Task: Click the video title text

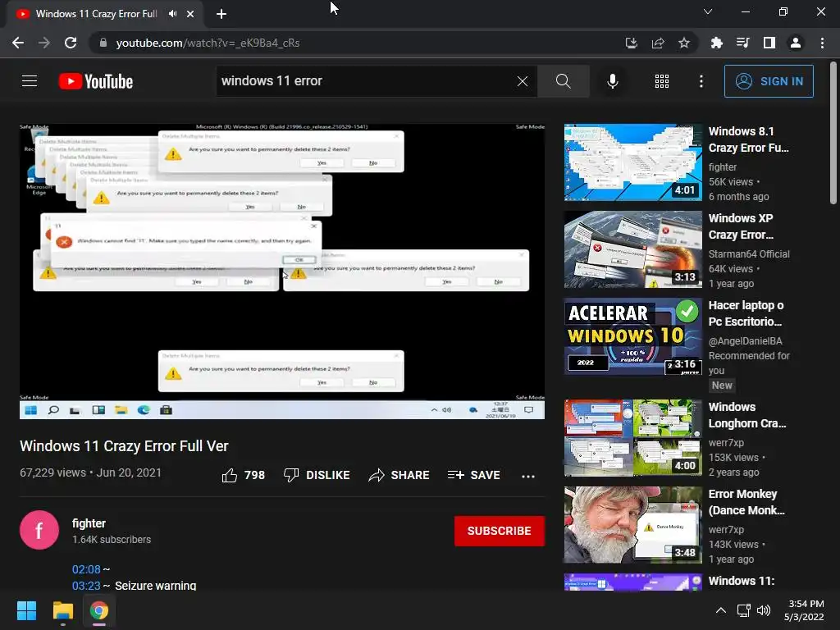Action: coord(125,446)
